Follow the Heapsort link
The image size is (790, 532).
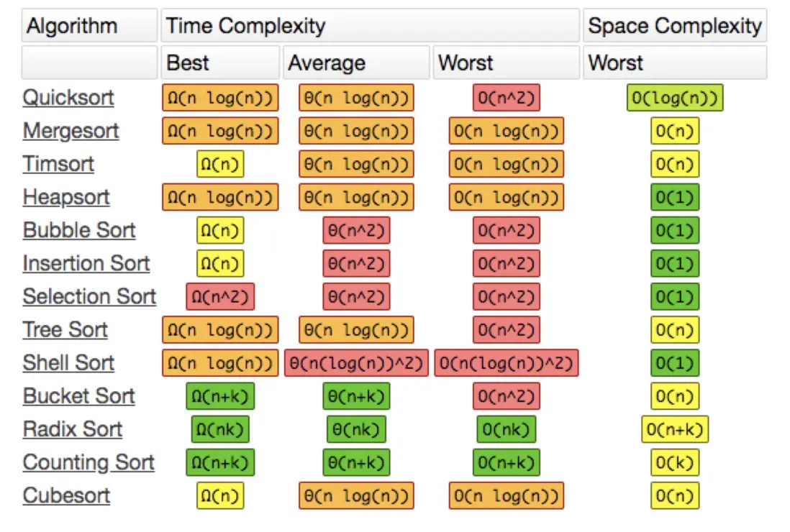point(66,197)
